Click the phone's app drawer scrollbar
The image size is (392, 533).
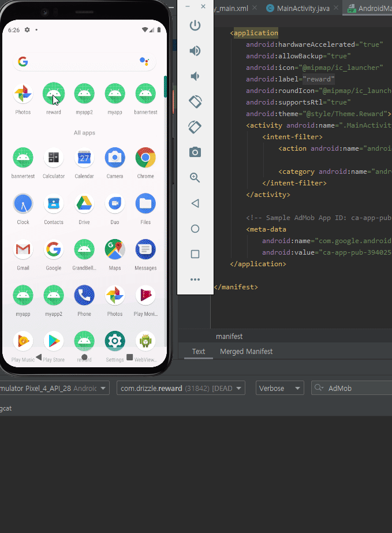click(x=165, y=87)
